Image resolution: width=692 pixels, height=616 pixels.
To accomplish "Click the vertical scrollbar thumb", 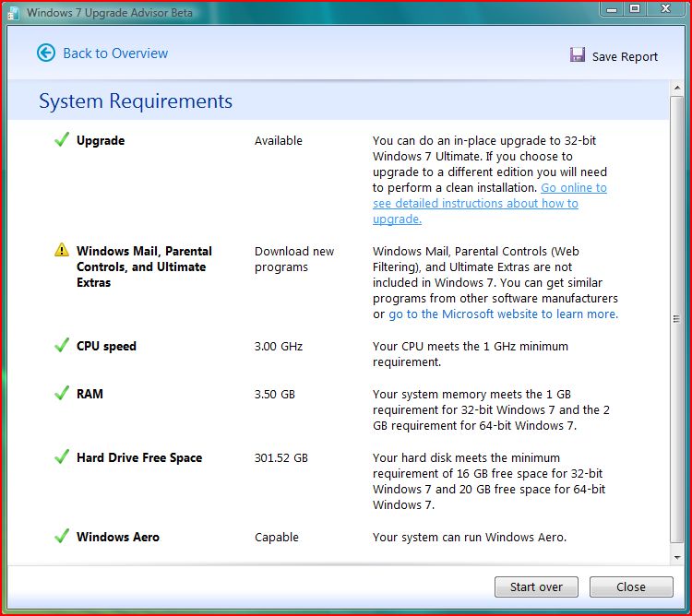I will pos(677,319).
